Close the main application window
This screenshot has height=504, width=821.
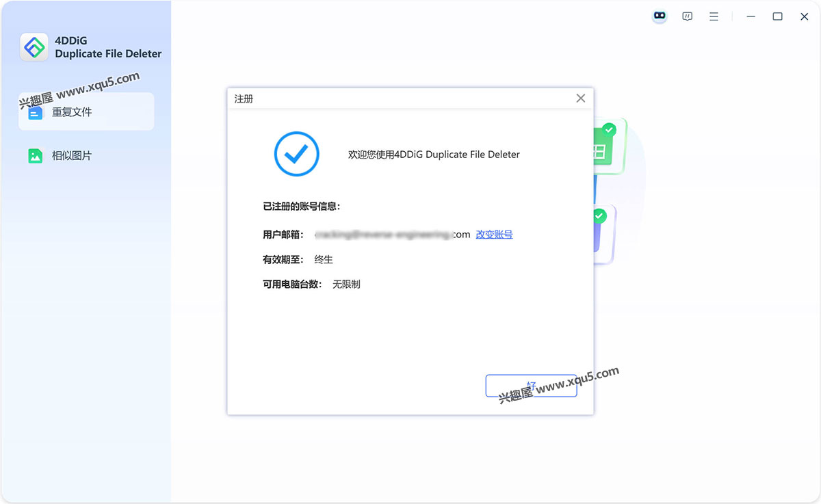805,16
